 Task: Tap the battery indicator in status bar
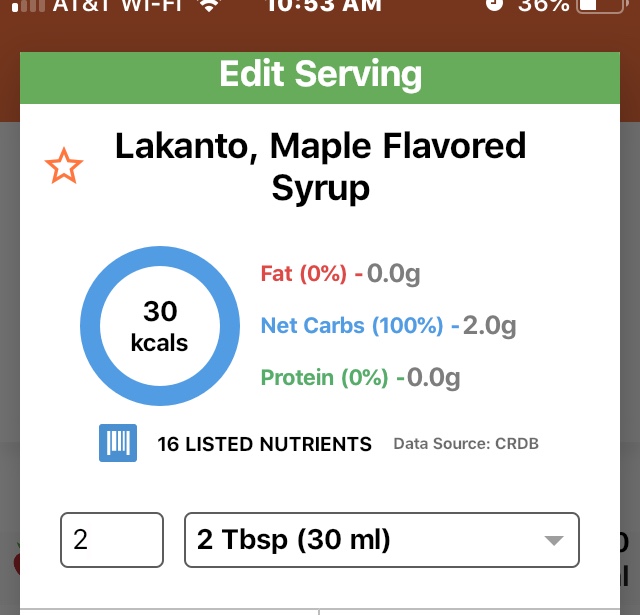point(600,5)
